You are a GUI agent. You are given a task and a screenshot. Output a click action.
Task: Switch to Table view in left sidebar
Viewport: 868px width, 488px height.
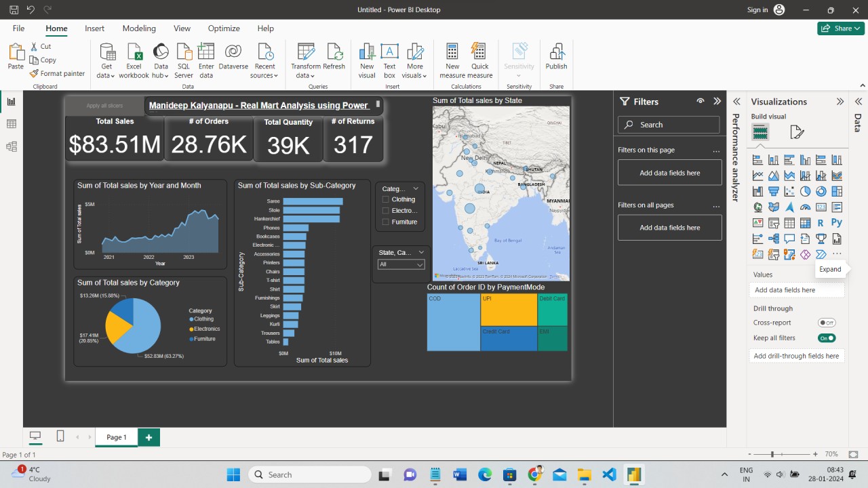[11, 124]
